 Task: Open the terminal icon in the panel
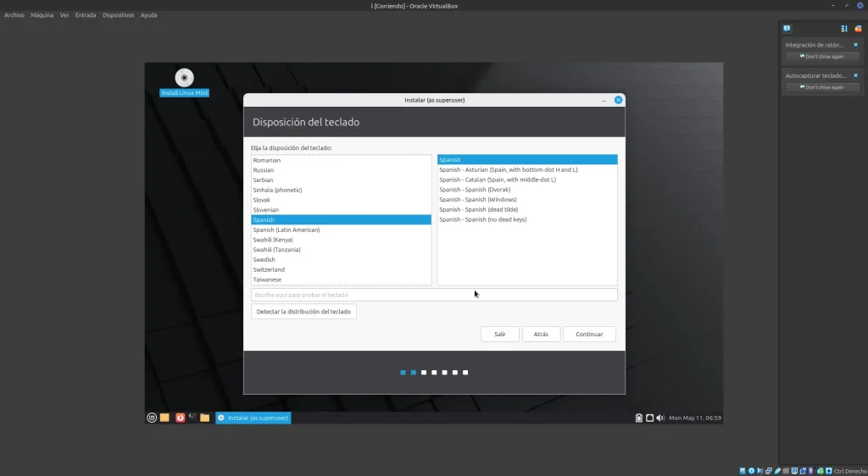pos(192,418)
